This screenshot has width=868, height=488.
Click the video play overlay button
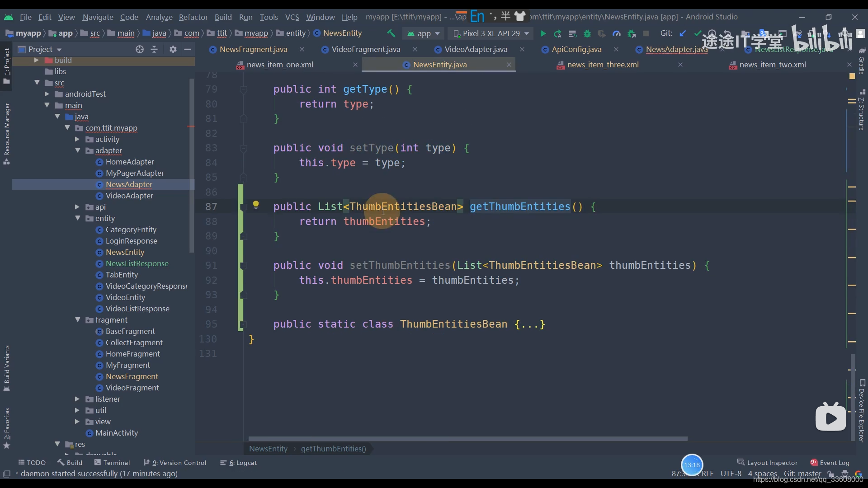(x=831, y=418)
